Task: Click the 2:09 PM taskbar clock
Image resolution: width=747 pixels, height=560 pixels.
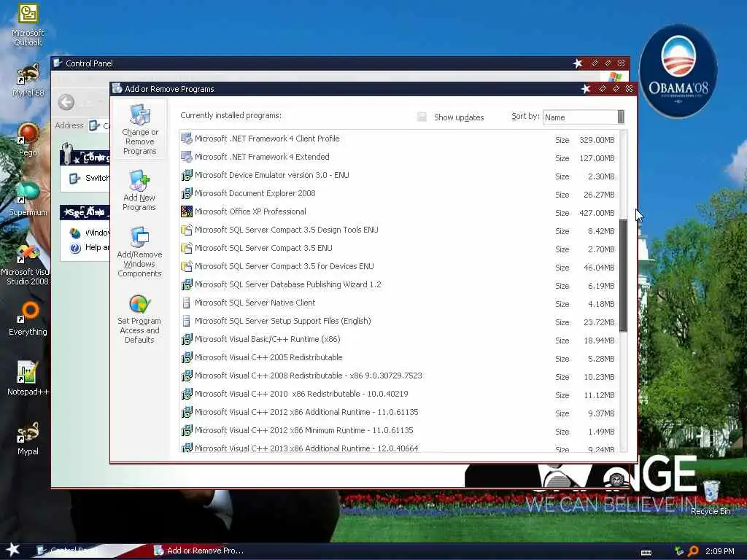Action: [719, 551]
